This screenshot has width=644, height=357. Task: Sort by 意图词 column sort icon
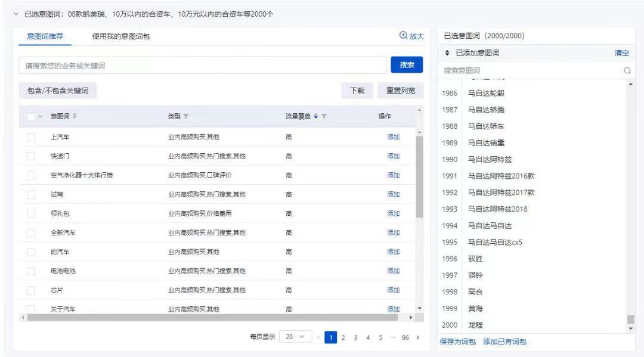75,116
